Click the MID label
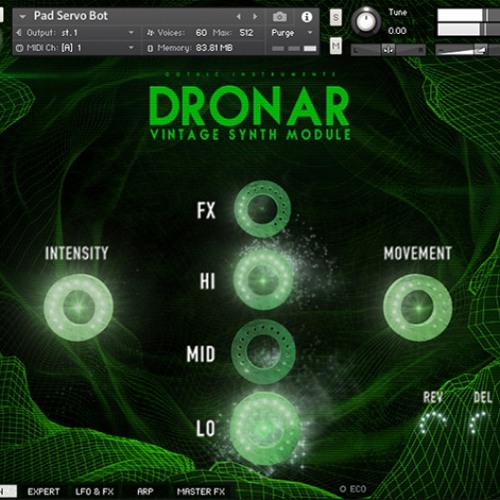 [201, 354]
